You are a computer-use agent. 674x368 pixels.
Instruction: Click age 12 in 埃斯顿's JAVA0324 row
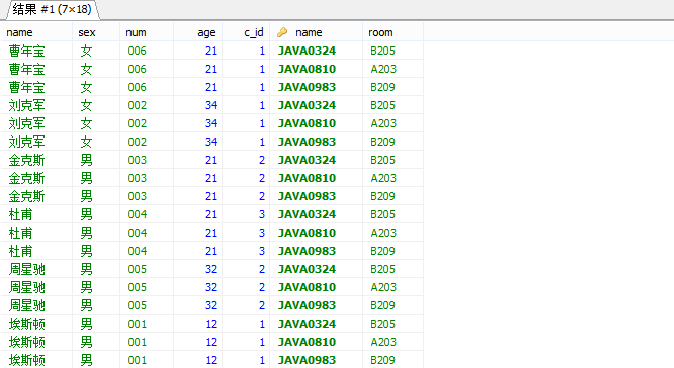tap(211, 324)
